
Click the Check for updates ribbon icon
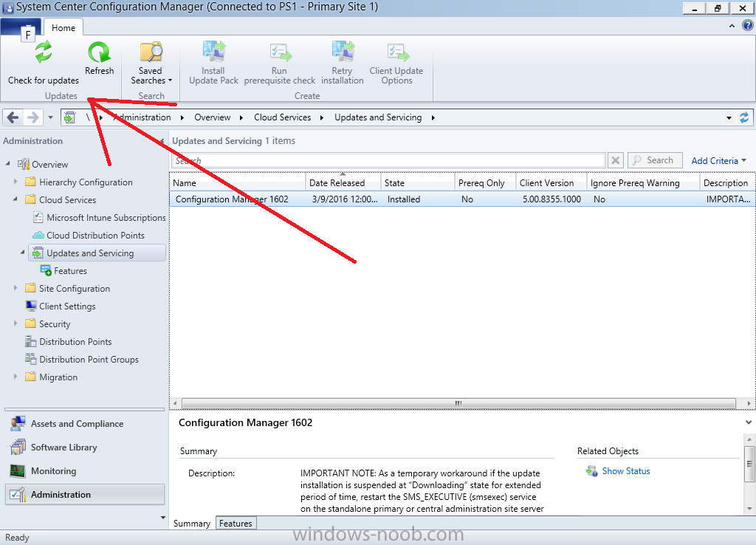coord(44,63)
